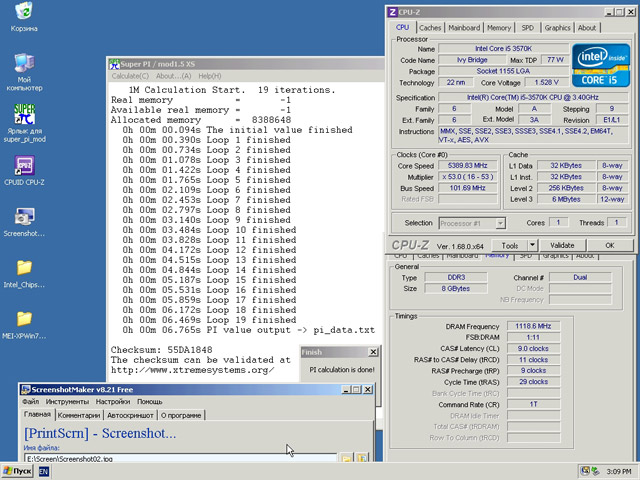Click the Tools button in CPU-Z

pos(509,245)
